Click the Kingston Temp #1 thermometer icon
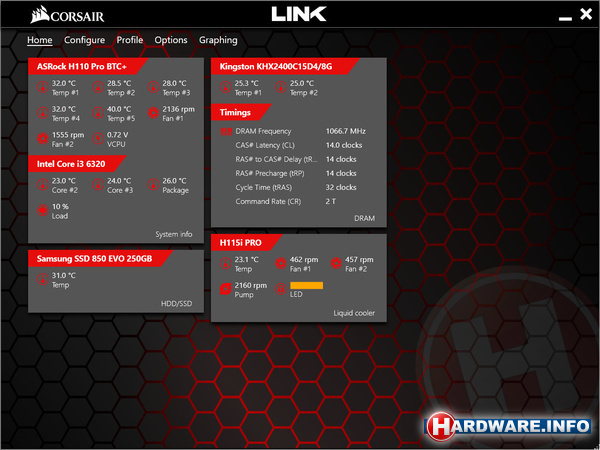Screen dimensions: 600x450 point(225,88)
